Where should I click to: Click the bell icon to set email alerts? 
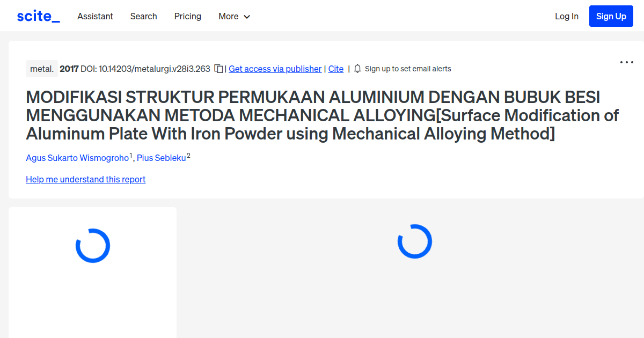coord(356,69)
